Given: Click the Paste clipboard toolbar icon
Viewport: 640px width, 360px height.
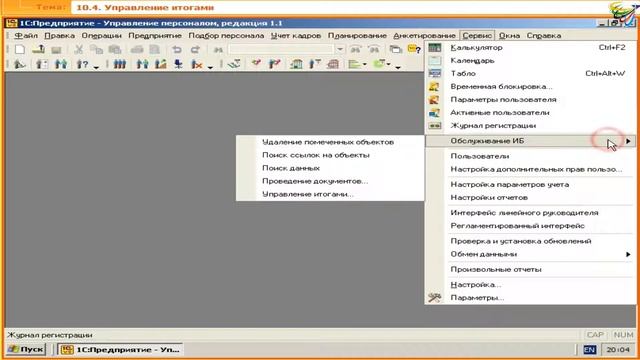Looking at the screenshot, I should [115, 49].
